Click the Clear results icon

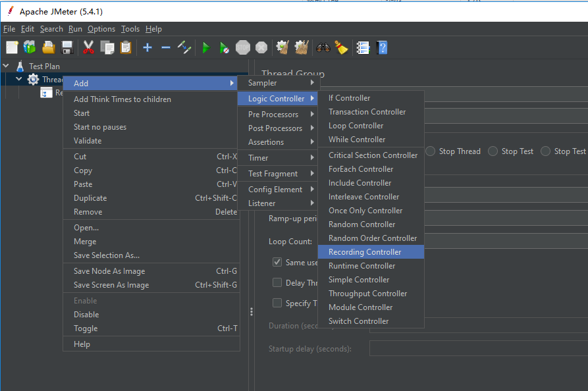tap(282, 47)
